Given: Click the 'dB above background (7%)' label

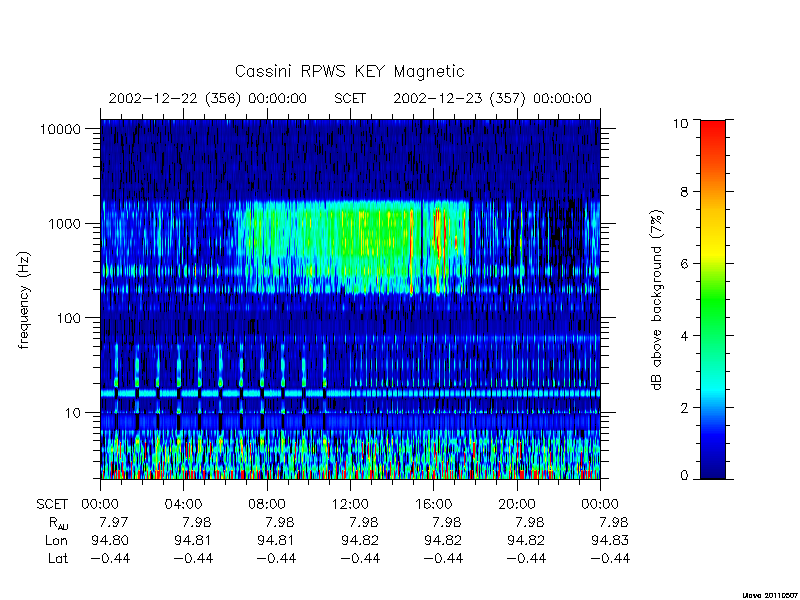Looking at the screenshot, I should tap(658, 300).
